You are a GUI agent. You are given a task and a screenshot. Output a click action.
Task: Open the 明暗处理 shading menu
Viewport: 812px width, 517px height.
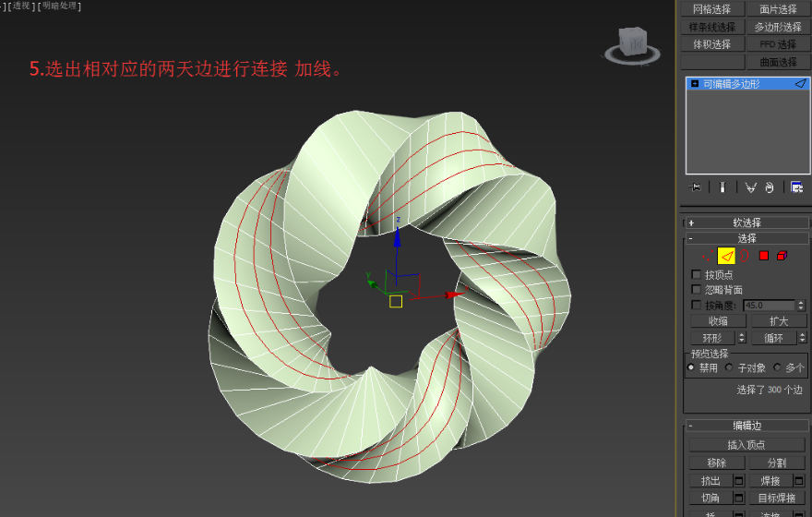pos(60,6)
